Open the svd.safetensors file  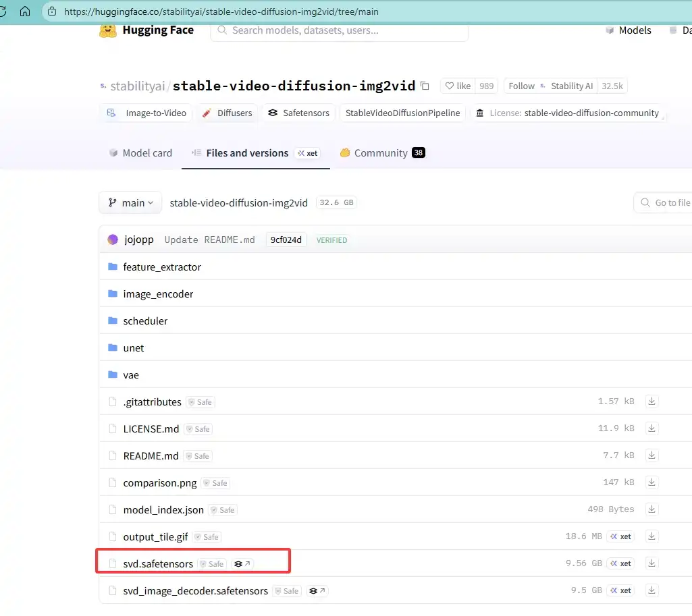[x=158, y=563]
